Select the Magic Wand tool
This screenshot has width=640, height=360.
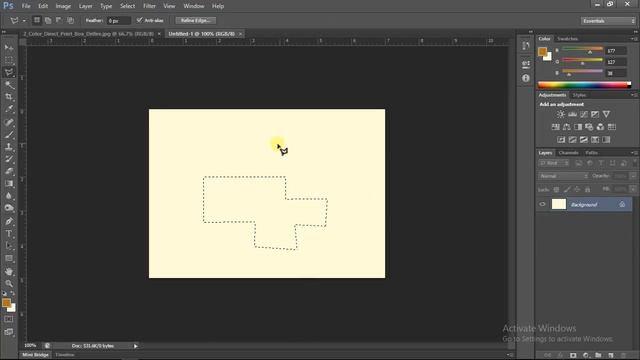pos(9,85)
